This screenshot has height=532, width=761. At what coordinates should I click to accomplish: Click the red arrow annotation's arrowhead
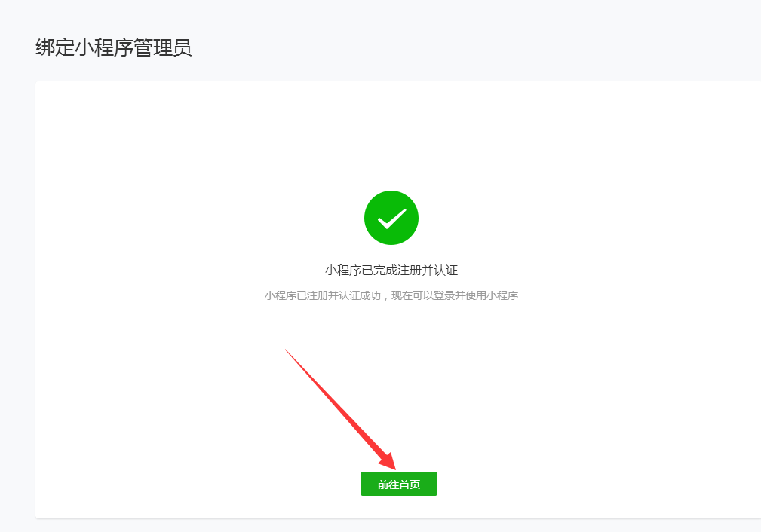388,461
